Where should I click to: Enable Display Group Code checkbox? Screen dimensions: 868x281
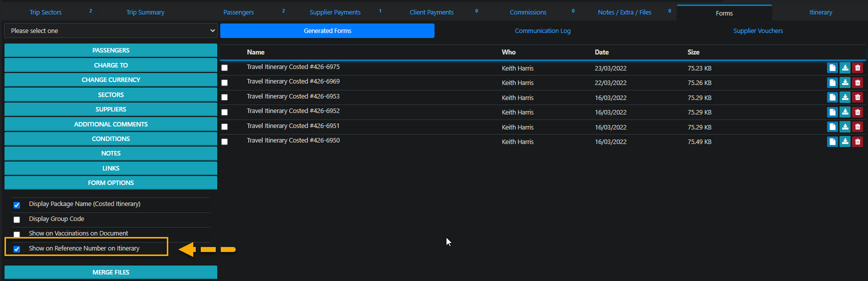click(17, 219)
